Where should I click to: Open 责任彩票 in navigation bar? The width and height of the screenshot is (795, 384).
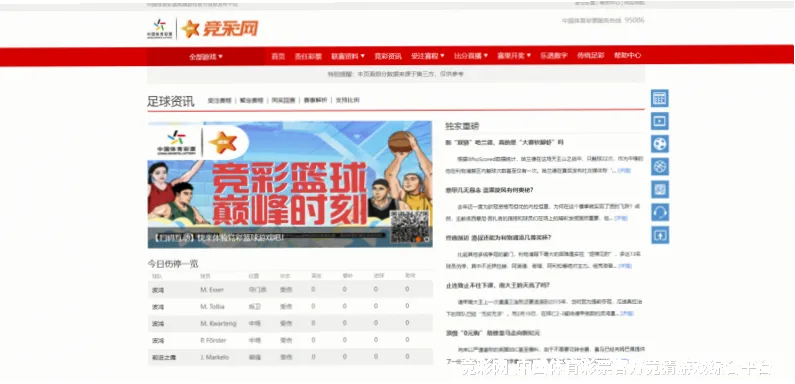(x=308, y=56)
